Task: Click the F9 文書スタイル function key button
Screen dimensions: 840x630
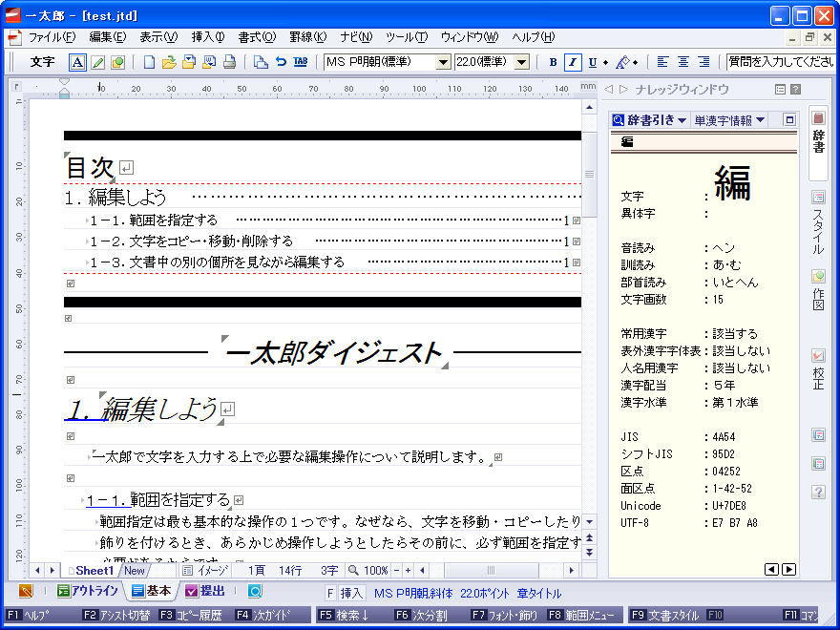Action: (x=666, y=616)
